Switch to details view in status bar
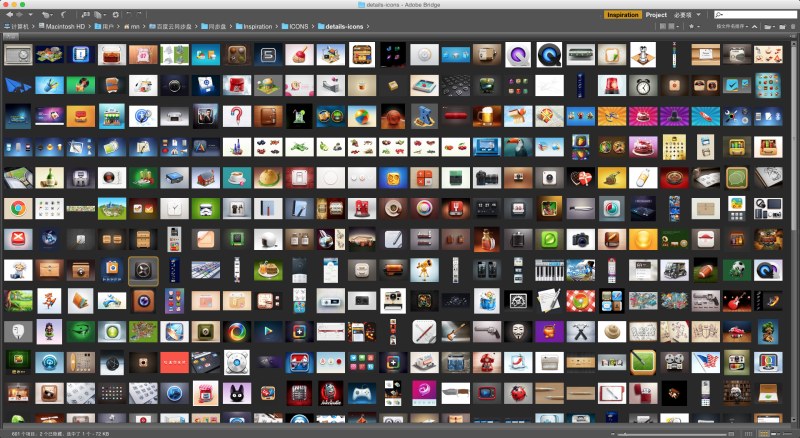 [x=776, y=434]
